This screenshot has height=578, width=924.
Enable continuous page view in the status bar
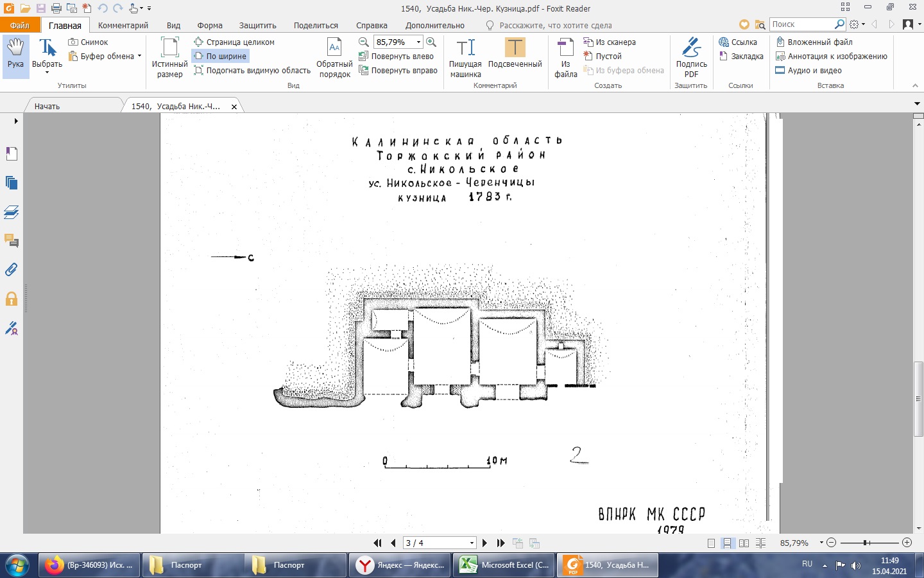[728, 543]
